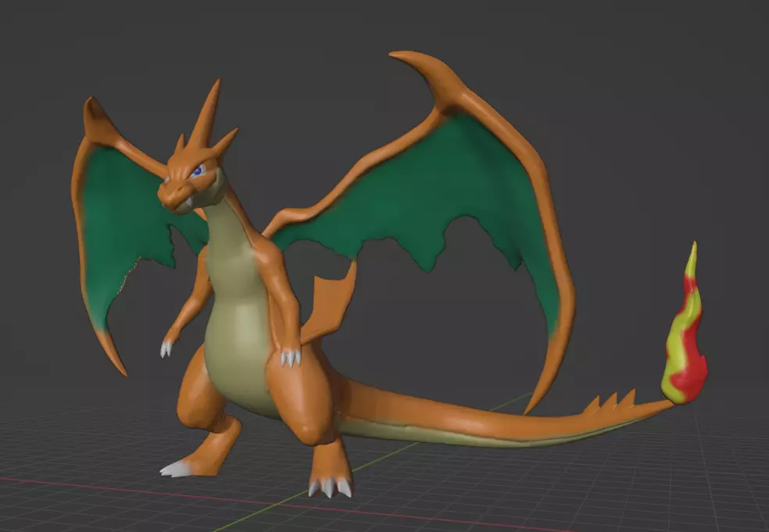The width and height of the screenshot is (769, 532).
Task: Select the dragon's blue eye
Action: [x=198, y=170]
